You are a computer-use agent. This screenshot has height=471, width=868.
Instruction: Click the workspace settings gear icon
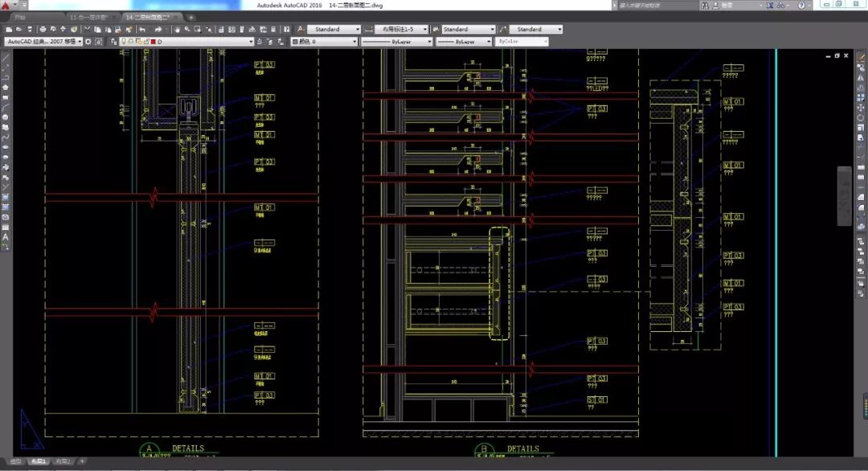click(90, 41)
